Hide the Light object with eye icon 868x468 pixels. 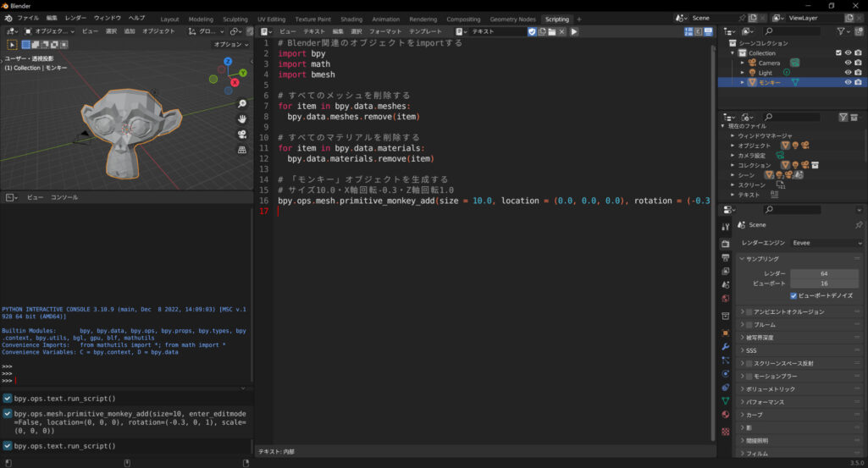tap(848, 73)
